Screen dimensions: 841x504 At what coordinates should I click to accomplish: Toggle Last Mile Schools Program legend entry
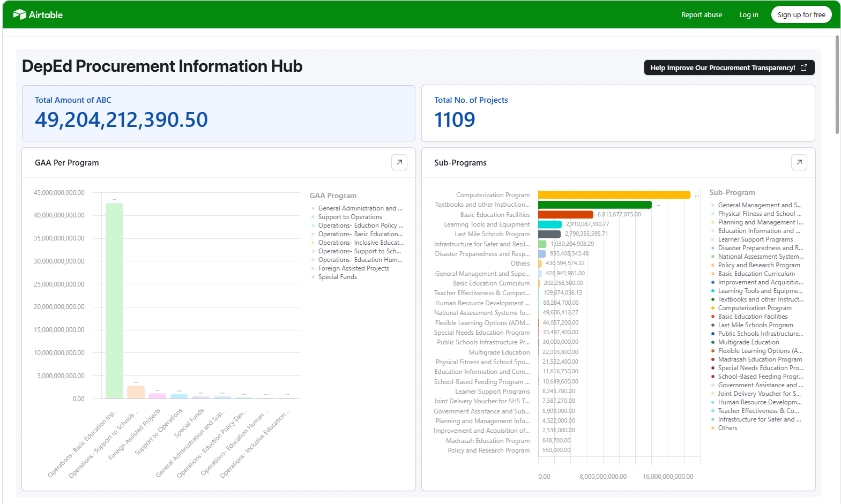click(752, 325)
